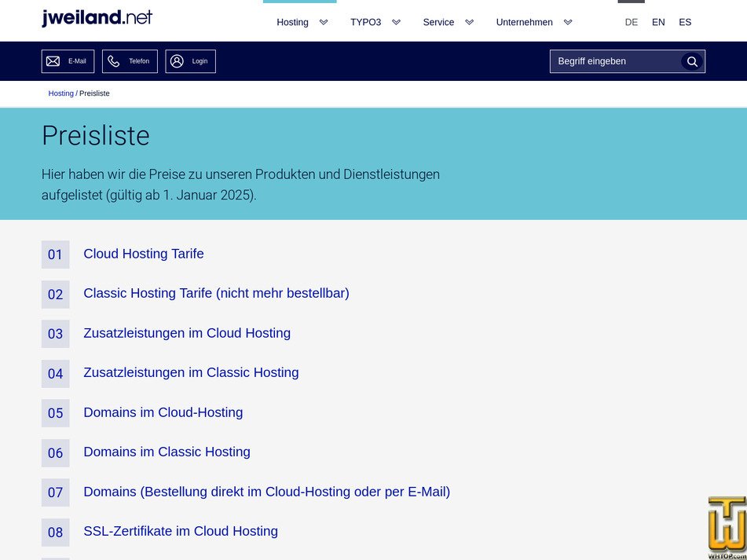Open Zusatzleistungen im Cloud Hosting link
This screenshot has width=747, height=560.
(x=187, y=333)
